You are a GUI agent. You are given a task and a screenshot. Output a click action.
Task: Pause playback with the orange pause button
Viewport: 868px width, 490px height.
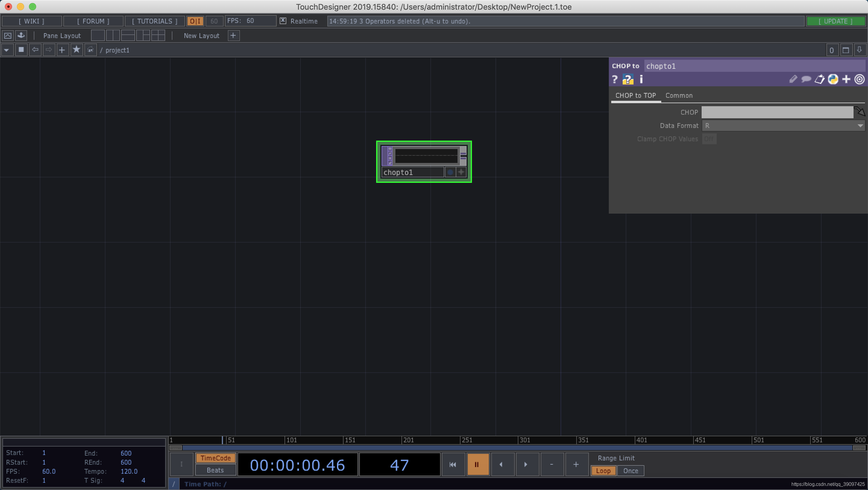[477, 464]
